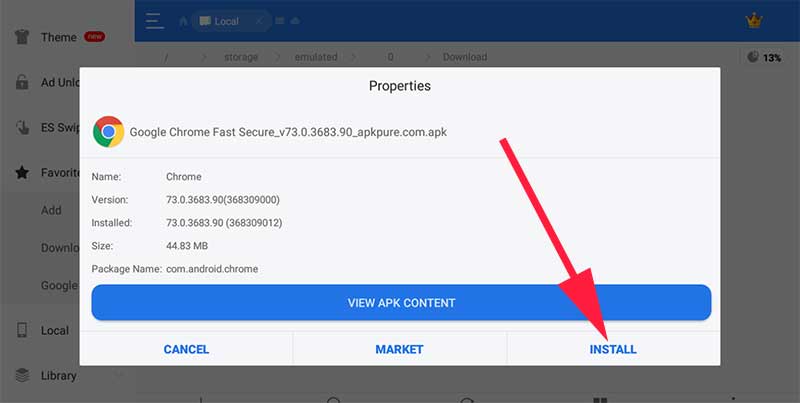This screenshot has width=800, height=403.
Task: Go to root slash in breadcrumb
Action: pyautogui.click(x=166, y=57)
